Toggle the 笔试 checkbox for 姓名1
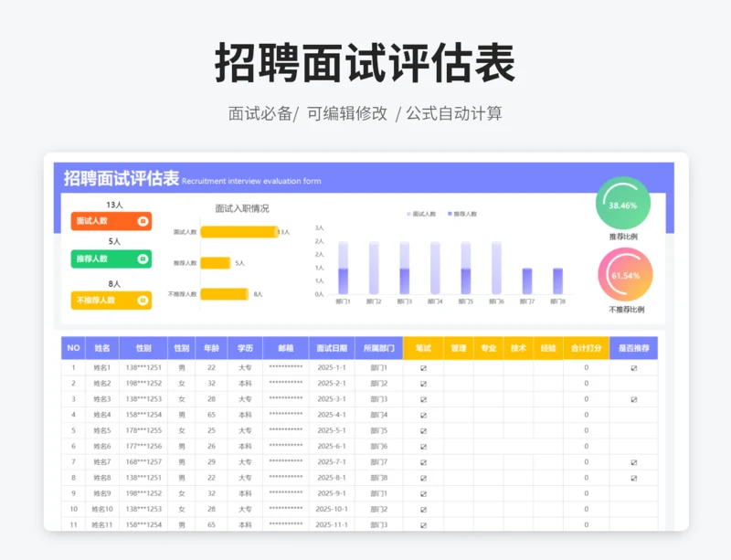Viewport: 731px width, 560px height. click(x=423, y=368)
